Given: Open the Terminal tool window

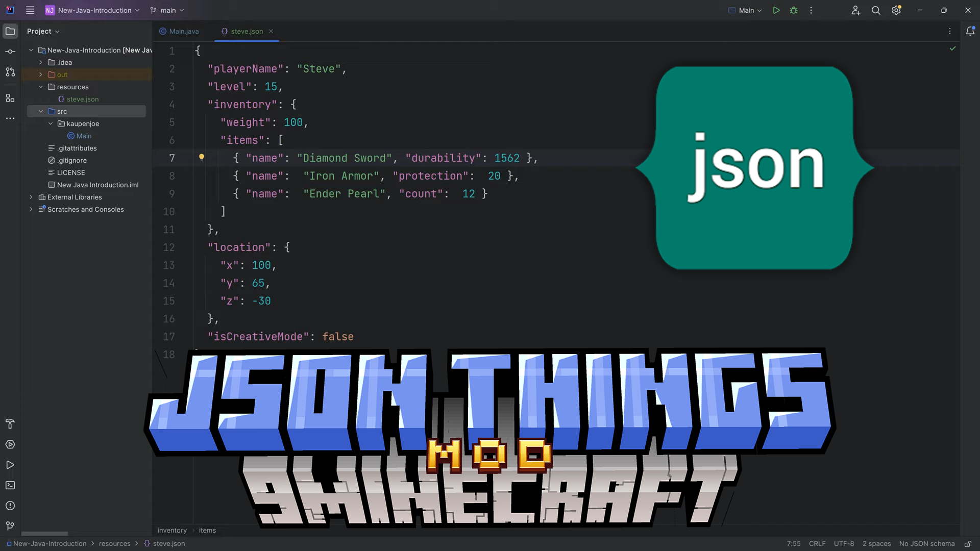Looking at the screenshot, I should pos(10,485).
